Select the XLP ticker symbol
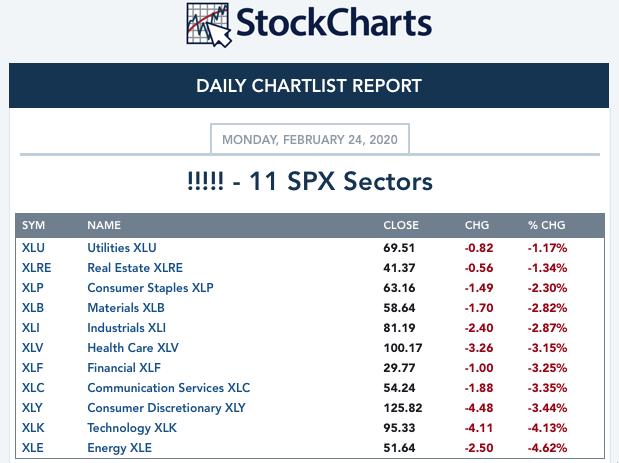 tap(33, 287)
